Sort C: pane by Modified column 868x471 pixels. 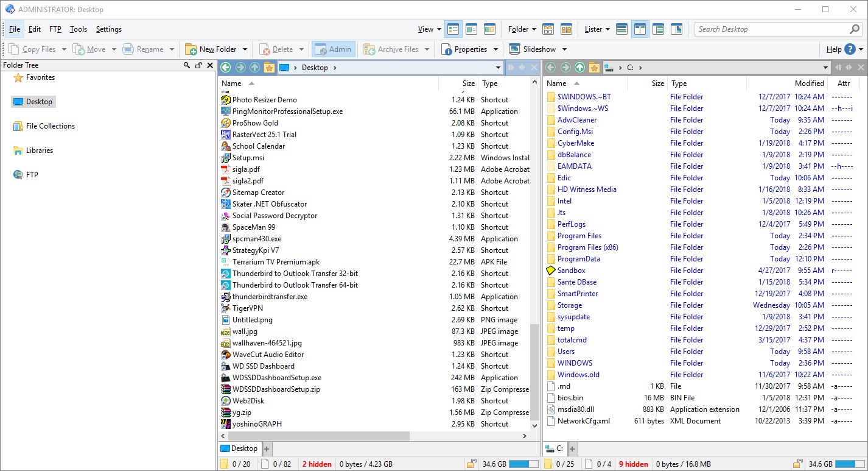787,83
